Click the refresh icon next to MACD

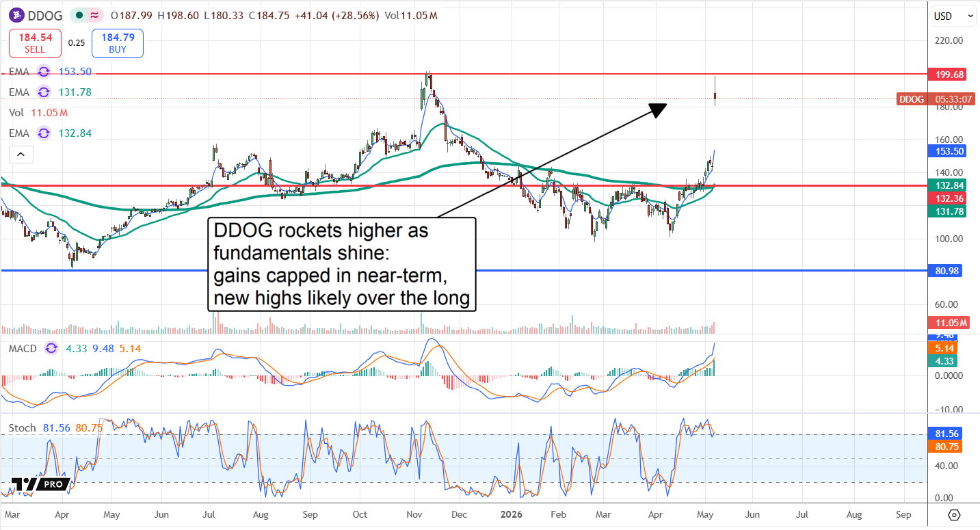point(51,349)
